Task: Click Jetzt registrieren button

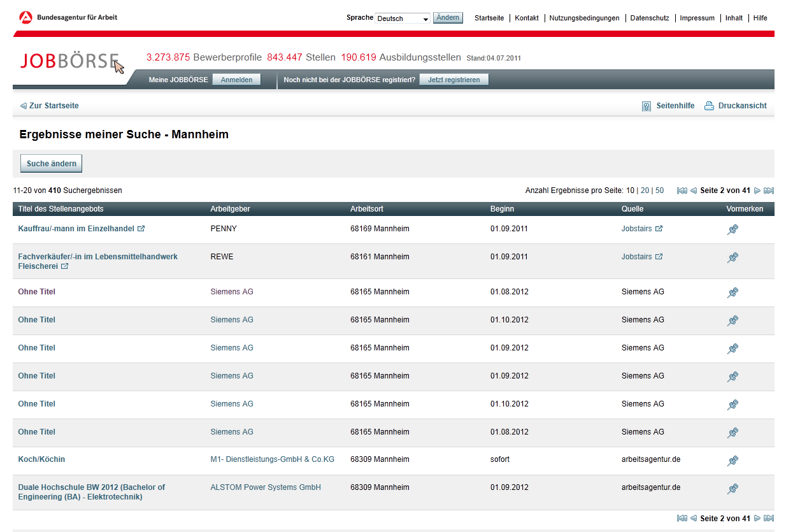Action: 454,80
